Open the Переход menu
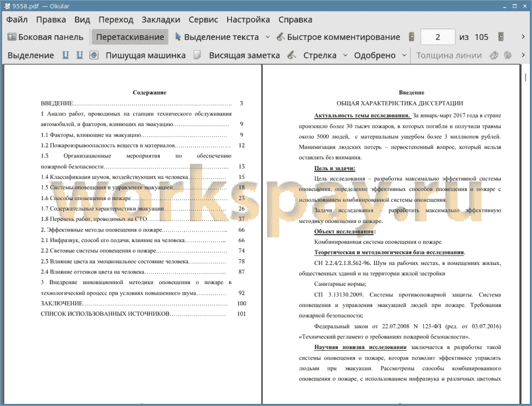The width and height of the screenshot is (532, 406). click(115, 20)
